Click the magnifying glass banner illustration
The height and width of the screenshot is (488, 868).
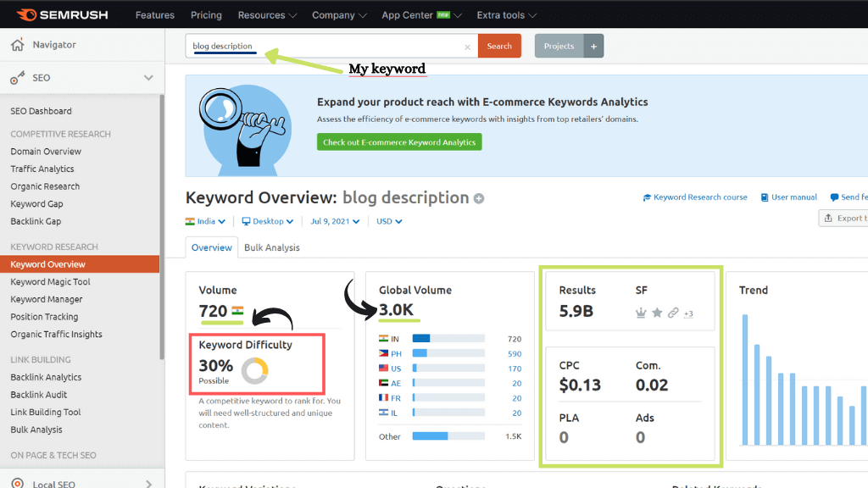pos(245,129)
